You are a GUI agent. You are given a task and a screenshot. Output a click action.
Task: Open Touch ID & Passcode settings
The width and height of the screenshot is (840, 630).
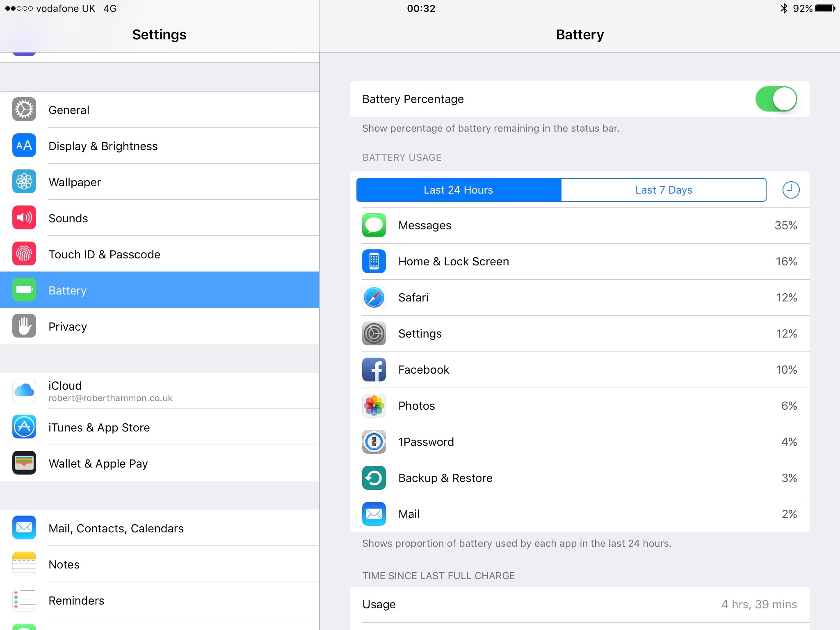click(160, 254)
